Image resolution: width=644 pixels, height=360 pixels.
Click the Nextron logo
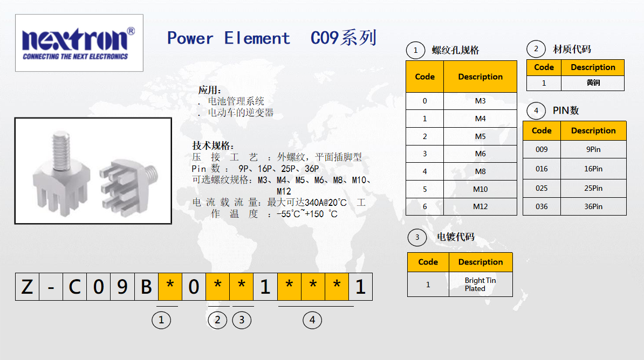(79, 42)
